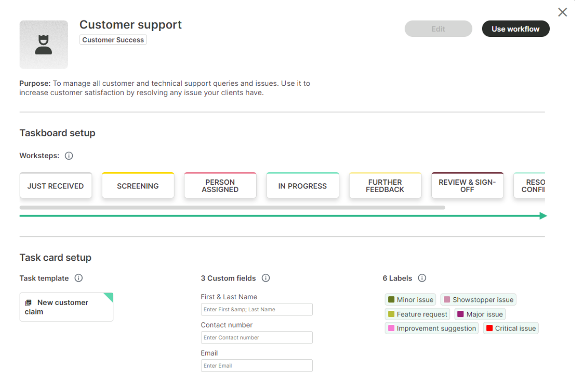Click the template icon in New customer claim

point(28,303)
